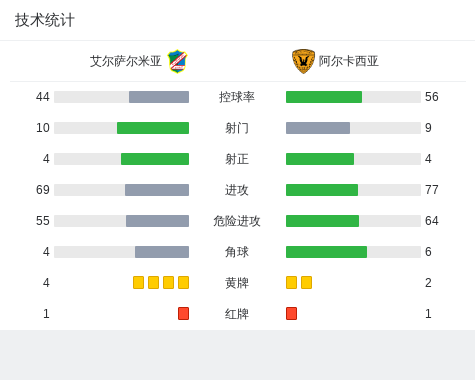Click 阿尔卡西亚's gray shots bar showing 9
This screenshot has height=380, width=475.
click(x=318, y=128)
